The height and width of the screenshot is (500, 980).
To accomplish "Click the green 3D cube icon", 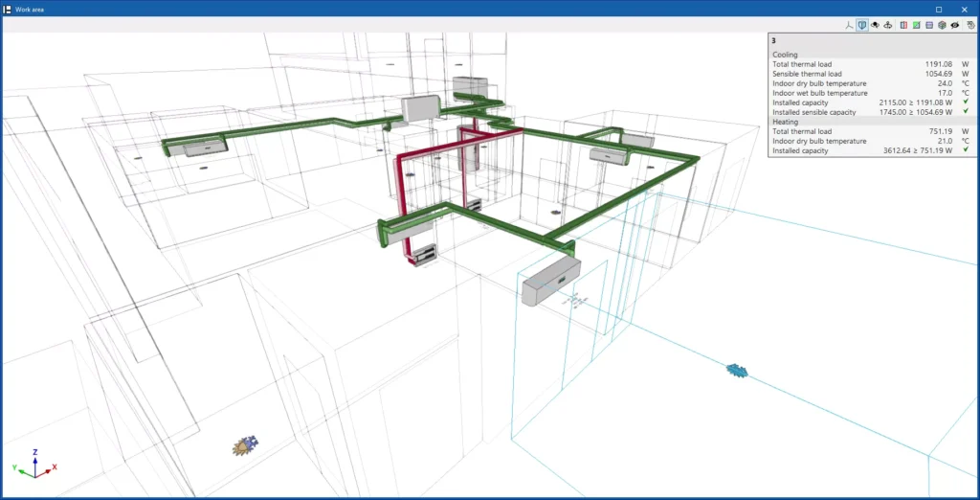I will pos(942,25).
